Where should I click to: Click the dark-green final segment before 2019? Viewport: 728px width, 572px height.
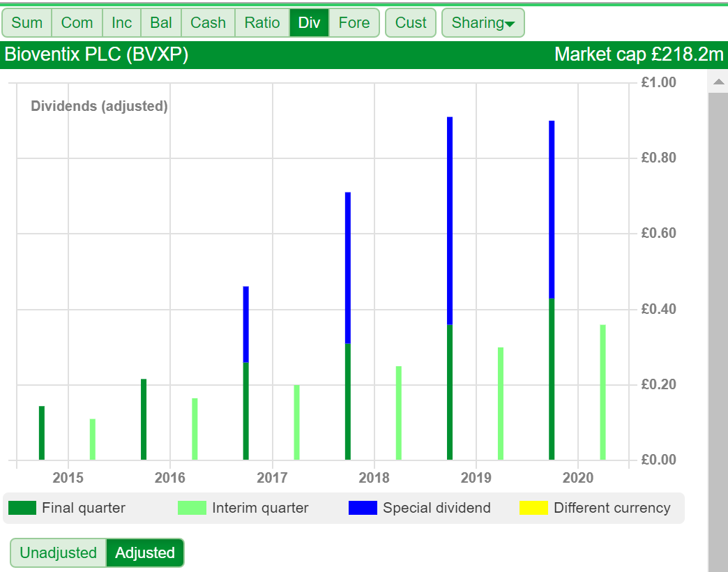click(450, 392)
